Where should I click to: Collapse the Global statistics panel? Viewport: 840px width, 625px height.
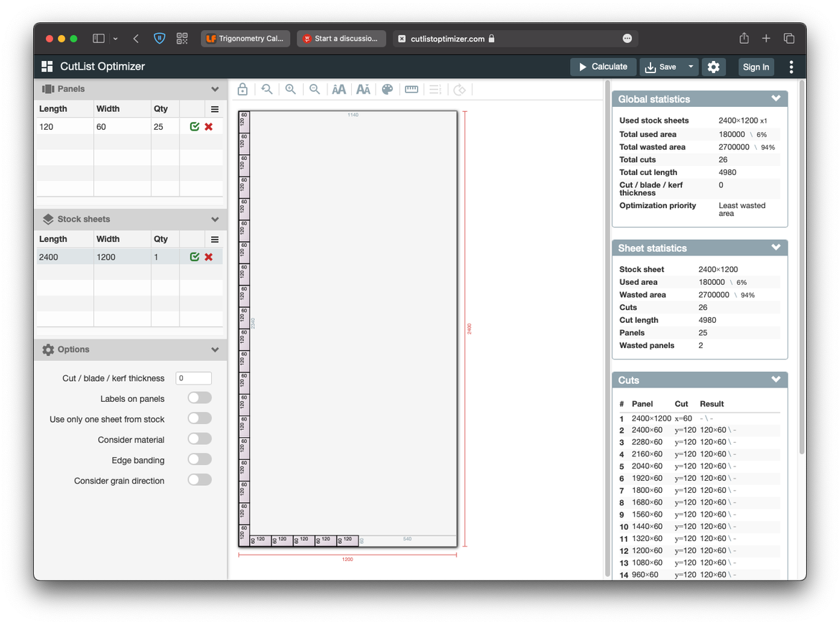click(776, 98)
